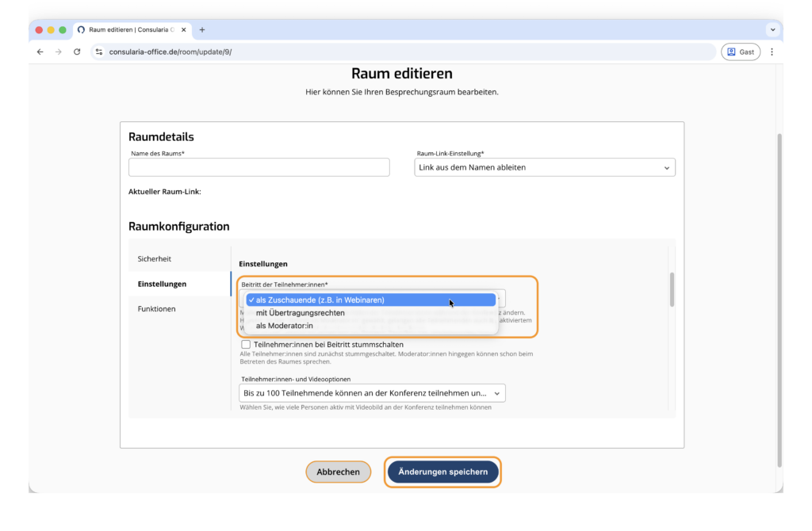812x531 pixels.
Task: Open the Chrome three-dot menu
Action: [772, 52]
